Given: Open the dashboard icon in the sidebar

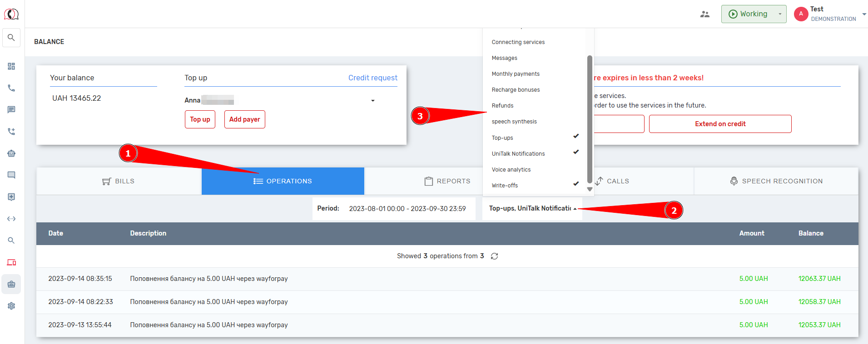Looking at the screenshot, I should (11, 66).
